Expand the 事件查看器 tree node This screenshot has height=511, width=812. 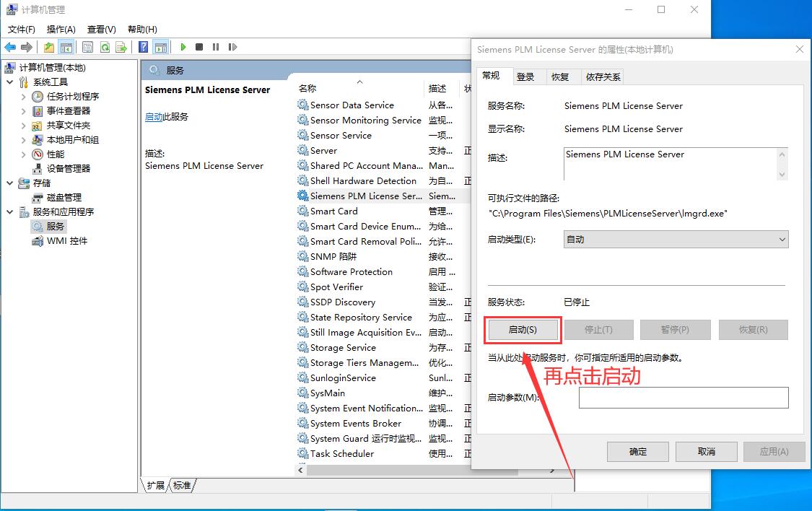(x=23, y=111)
